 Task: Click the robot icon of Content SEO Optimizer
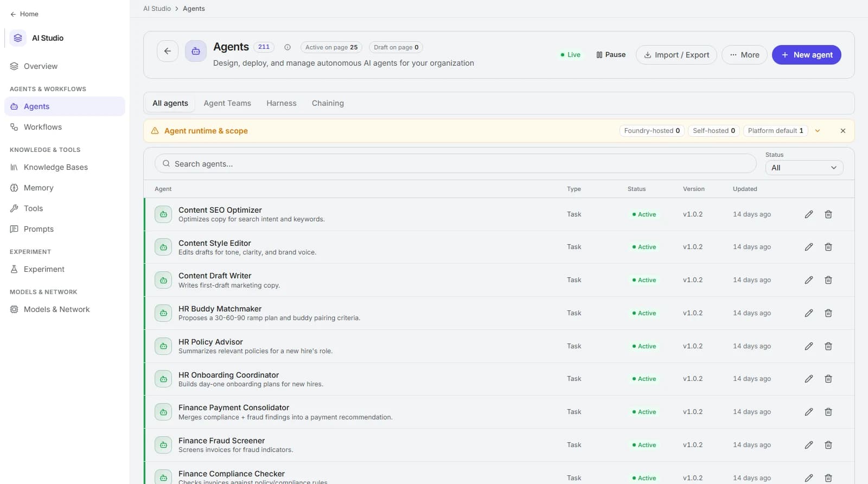(163, 214)
